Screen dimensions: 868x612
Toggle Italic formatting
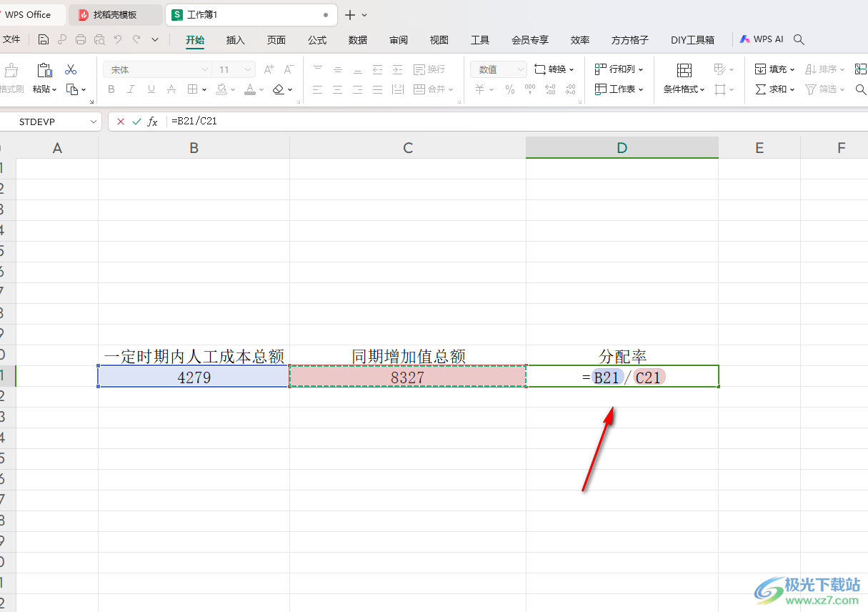(131, 89)
